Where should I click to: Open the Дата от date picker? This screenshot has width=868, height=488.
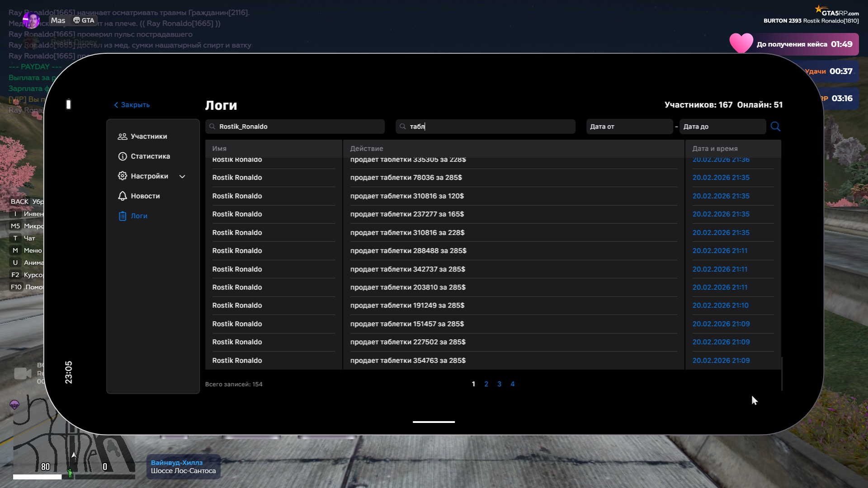(629, 127)
